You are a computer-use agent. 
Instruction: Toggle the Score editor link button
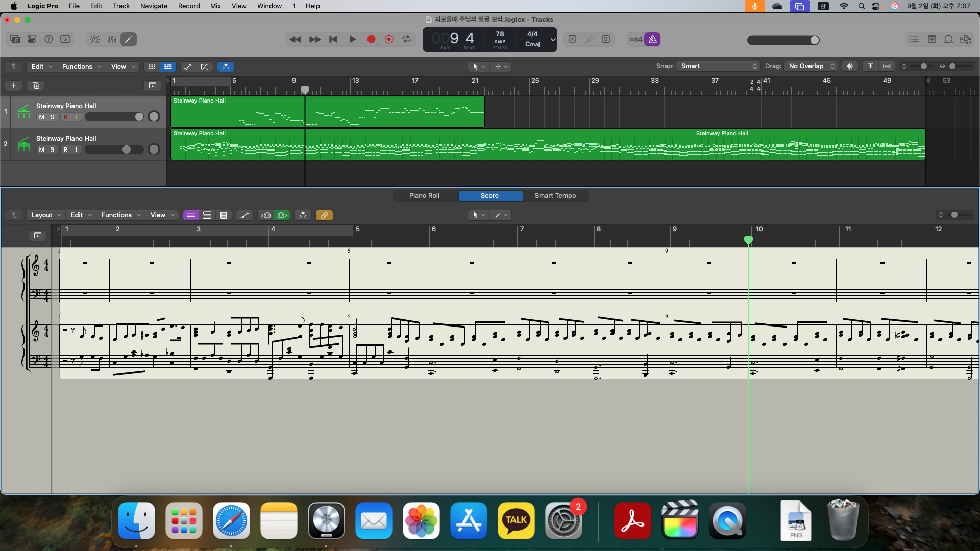click(324, 215)
